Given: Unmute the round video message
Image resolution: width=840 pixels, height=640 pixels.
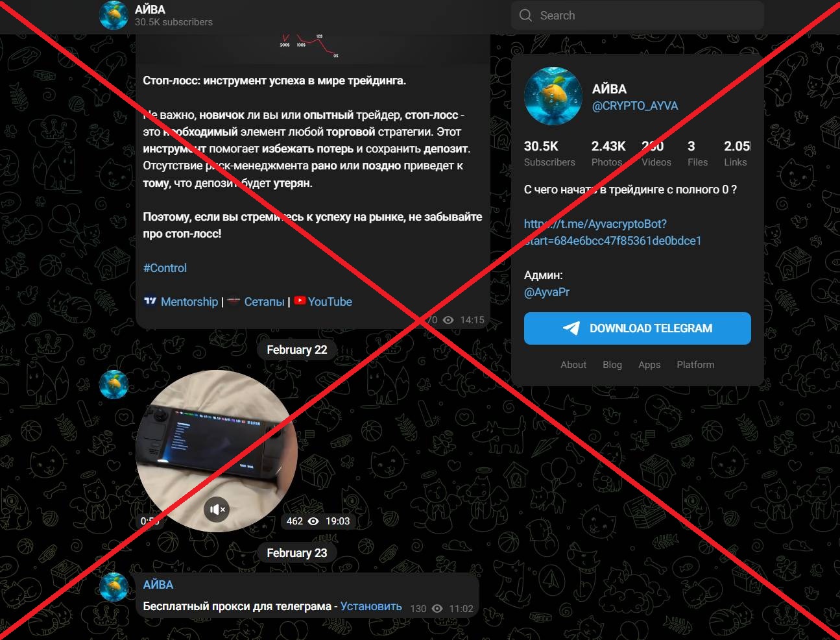Looking at the screenshot, I should tap(217, 510).
